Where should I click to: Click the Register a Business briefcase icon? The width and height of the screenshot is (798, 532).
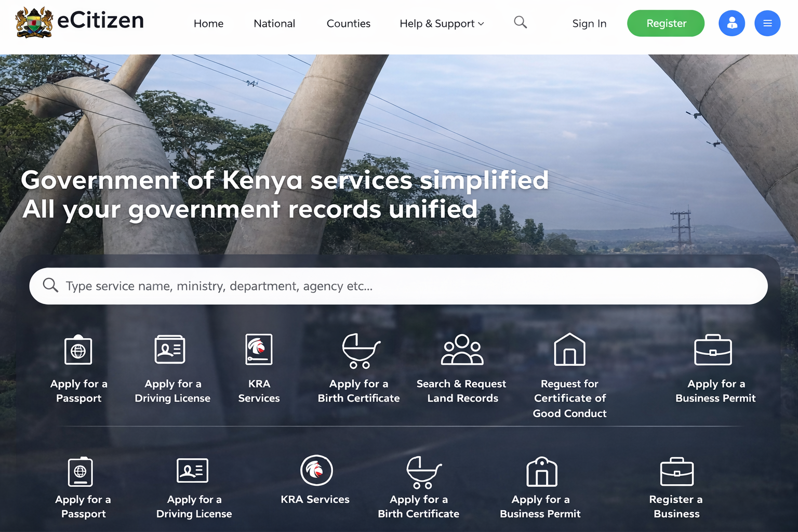[676, 472]
